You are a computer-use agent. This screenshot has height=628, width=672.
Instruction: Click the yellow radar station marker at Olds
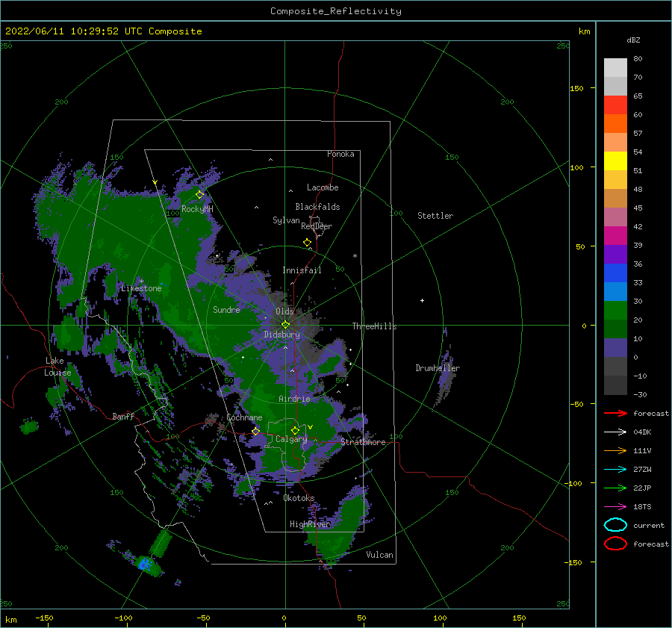click(285, 325)
